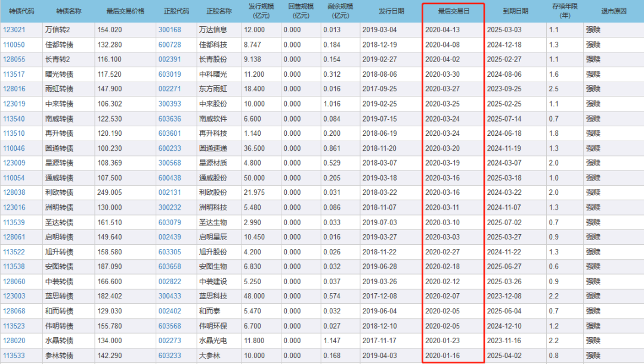This screenshot has height=364, width=644.
Task: Open stock code link 002391
Action: pos(169,60)
